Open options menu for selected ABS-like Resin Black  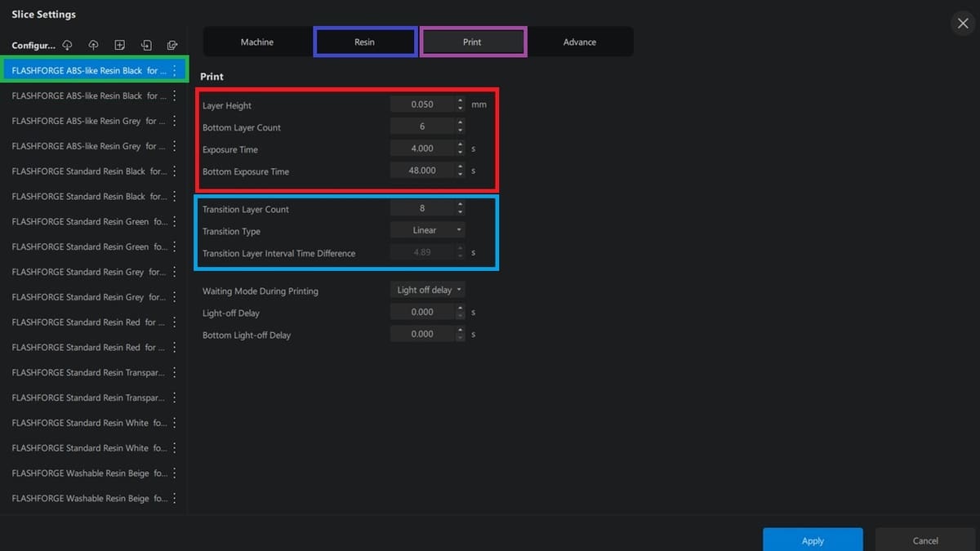tap(174, 71)
